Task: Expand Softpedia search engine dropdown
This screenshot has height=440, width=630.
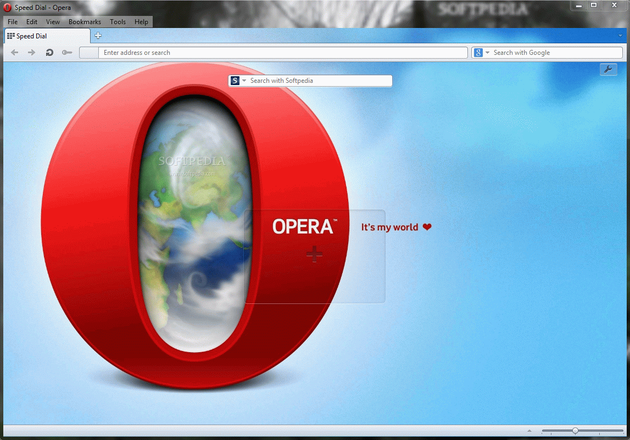Action: pos(243,80)
